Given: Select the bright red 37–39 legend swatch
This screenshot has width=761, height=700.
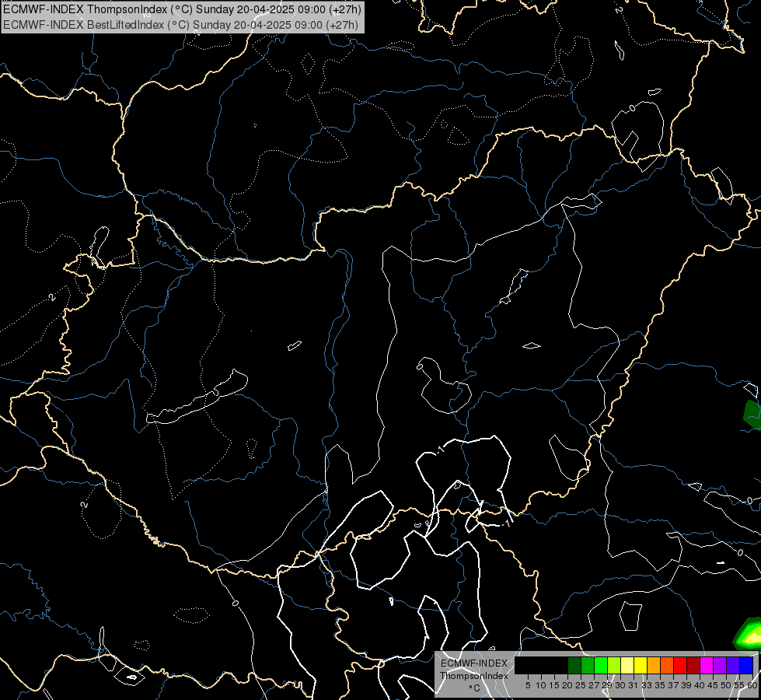Looking at the screenshot, I should click(680, 665).
